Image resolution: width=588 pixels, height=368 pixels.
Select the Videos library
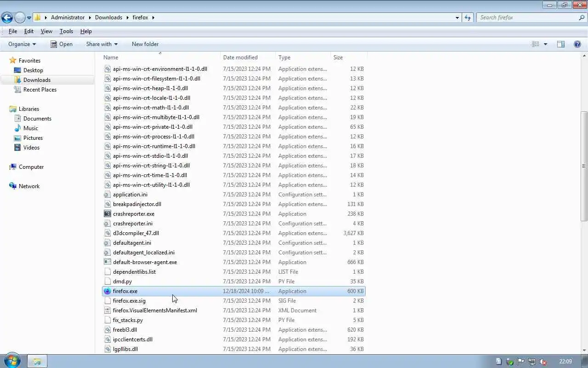[32, 148]
